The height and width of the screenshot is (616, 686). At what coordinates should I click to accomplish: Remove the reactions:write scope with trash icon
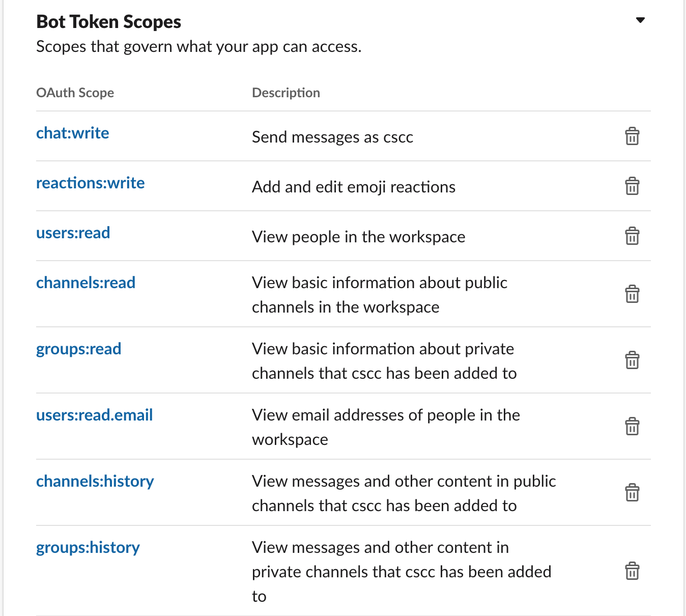[x=632, y=186]
